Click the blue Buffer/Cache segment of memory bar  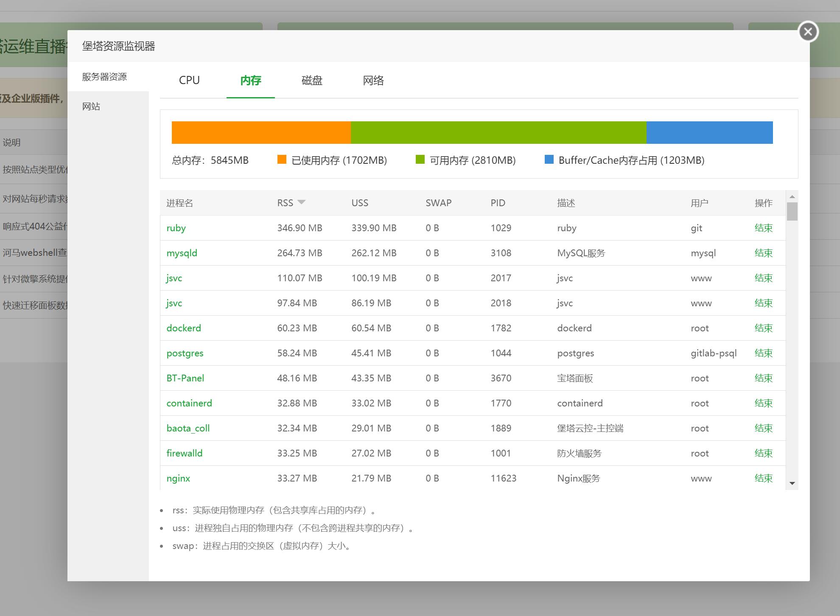pos(709,132)
